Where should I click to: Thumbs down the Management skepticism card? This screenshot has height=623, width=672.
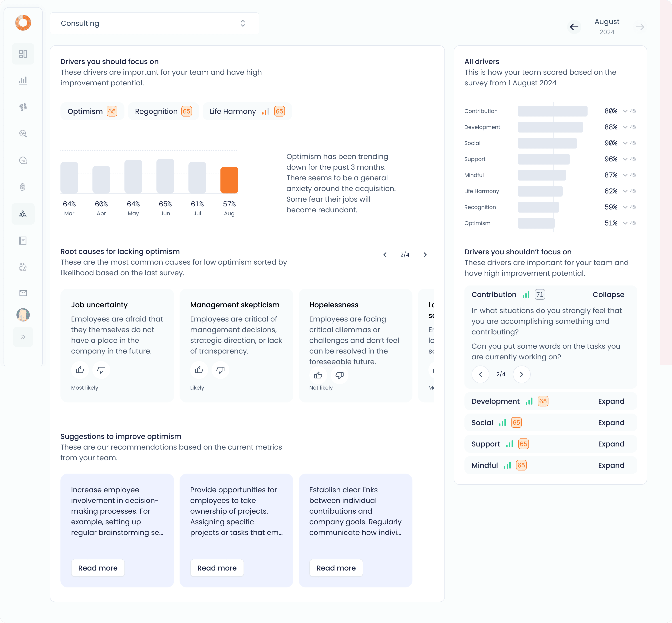click(220, 370)
